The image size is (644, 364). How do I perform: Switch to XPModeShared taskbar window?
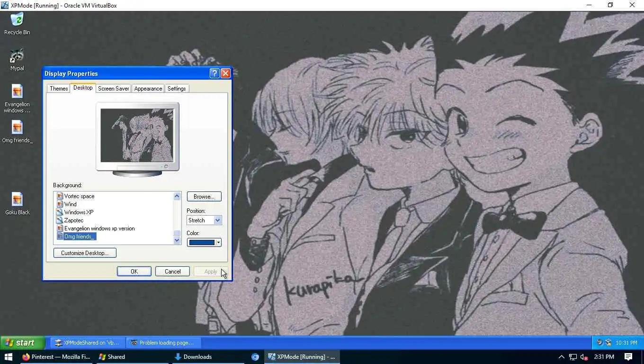tap(87, 343)
